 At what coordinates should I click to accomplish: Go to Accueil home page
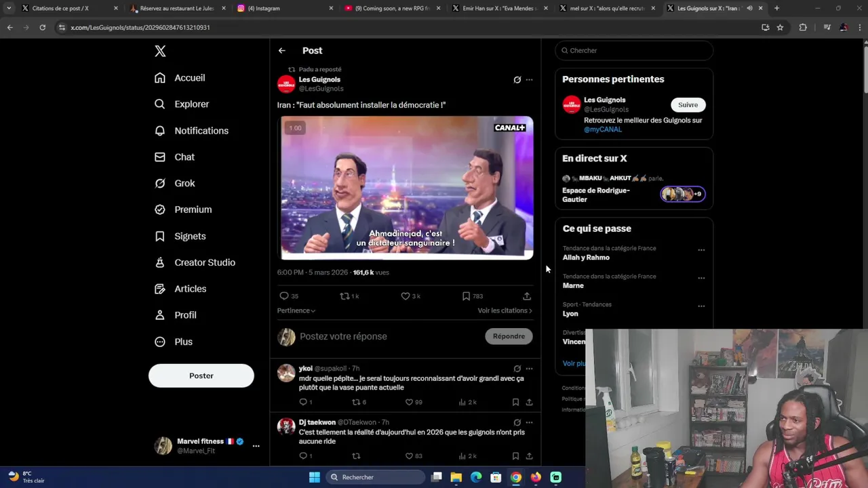click(180, 78)
